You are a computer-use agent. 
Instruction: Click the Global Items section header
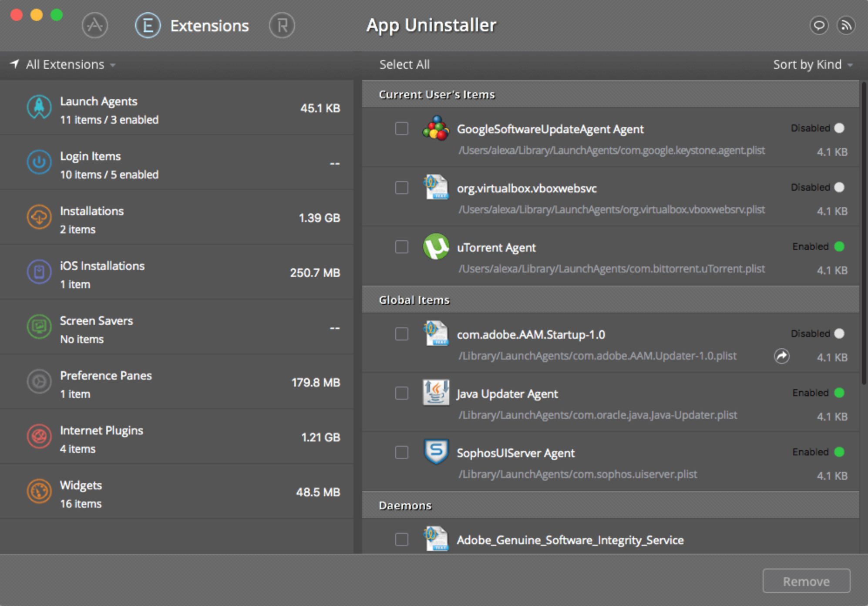coord(610,300)
